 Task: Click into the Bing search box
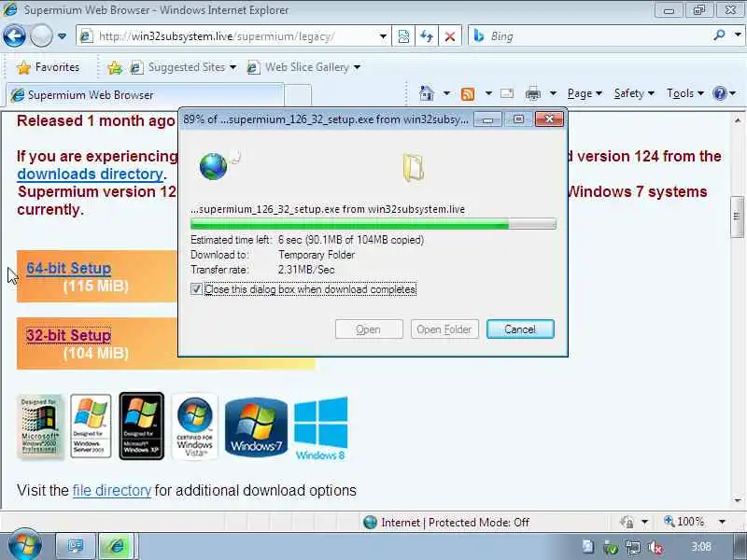click(590, 36)
